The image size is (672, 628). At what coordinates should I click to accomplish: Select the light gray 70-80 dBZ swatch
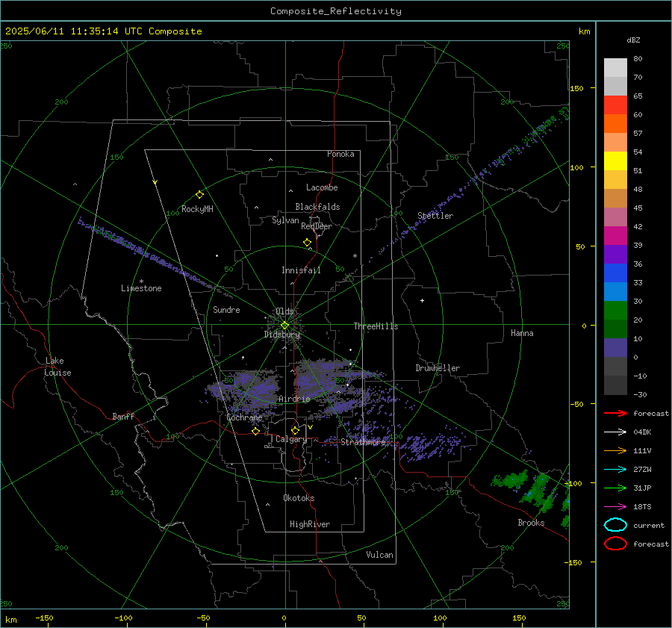click(615, 68)
